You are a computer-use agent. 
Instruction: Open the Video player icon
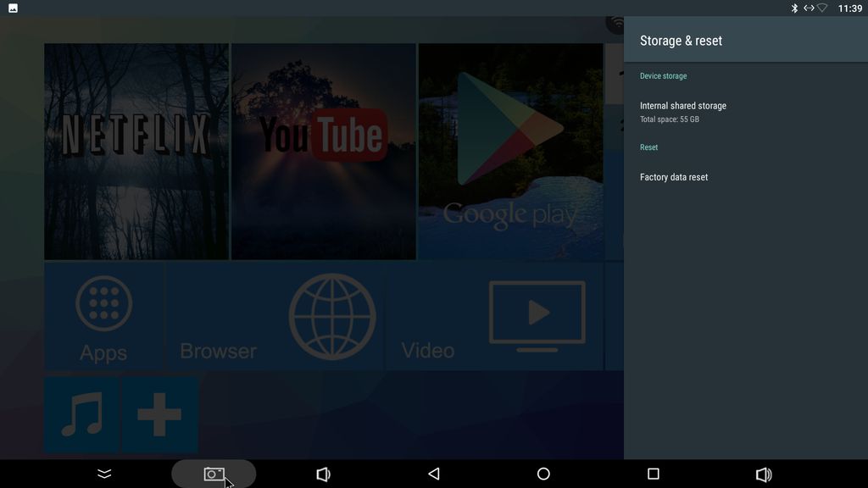pyautogui.click(x=537, y=317)
